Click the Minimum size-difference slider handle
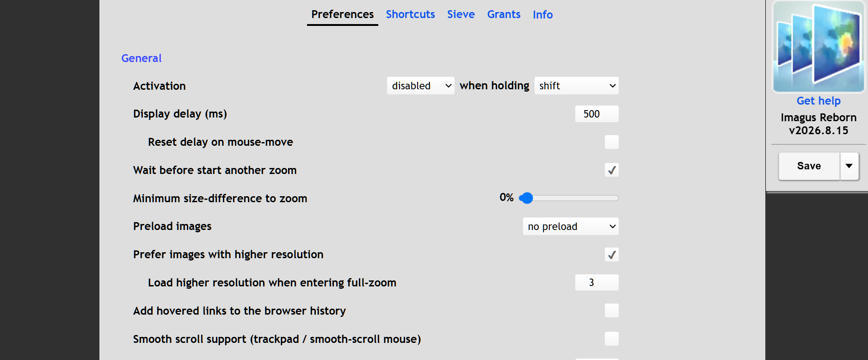The height and width of the screenshot is (360, 868). [526, 198]
